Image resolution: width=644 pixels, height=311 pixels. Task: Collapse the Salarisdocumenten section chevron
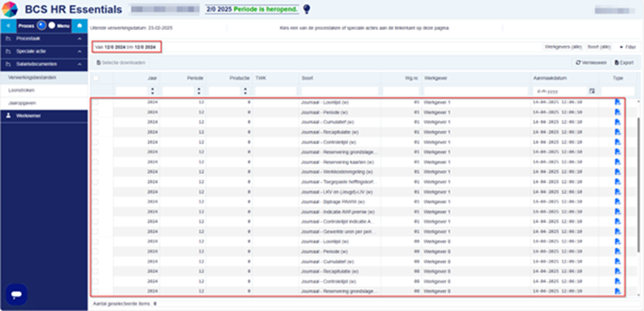[80, 65]
